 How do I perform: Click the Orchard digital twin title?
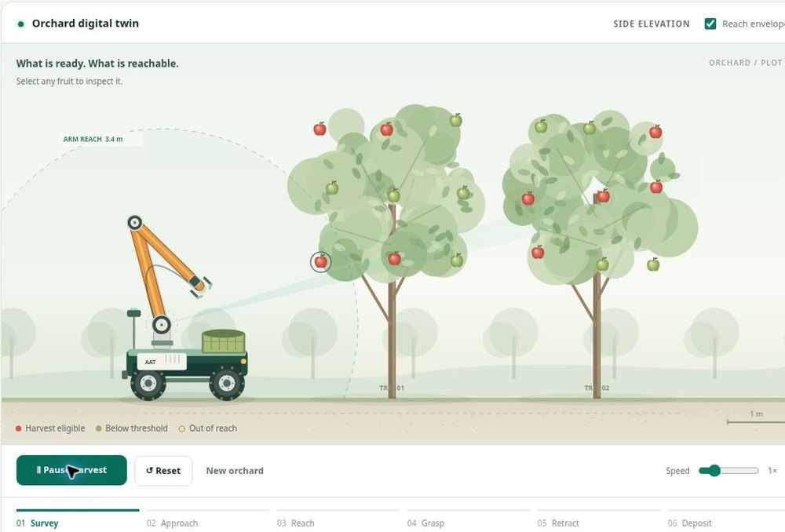(x=85, y=24)
